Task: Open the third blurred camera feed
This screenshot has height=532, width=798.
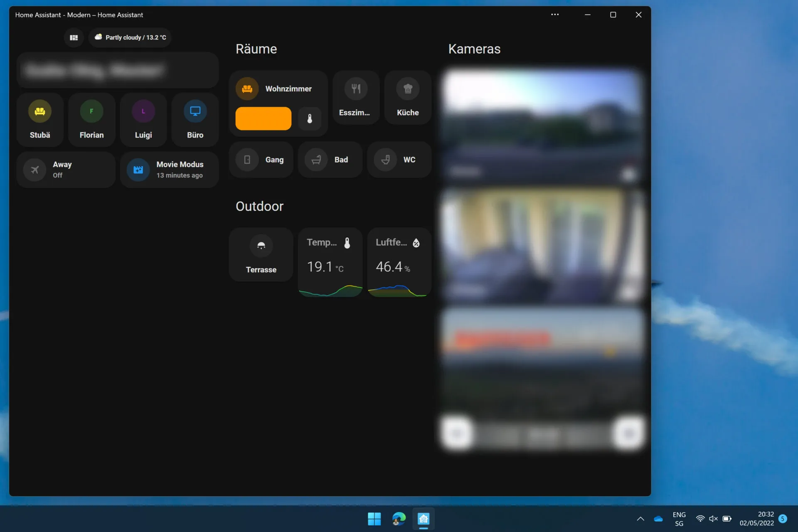Action: click(x=542, y=379)
